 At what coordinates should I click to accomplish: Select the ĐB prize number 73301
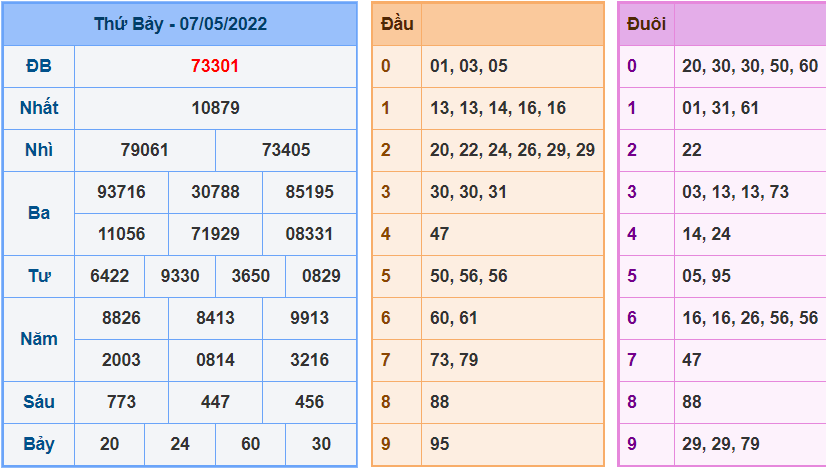point(215,66)
